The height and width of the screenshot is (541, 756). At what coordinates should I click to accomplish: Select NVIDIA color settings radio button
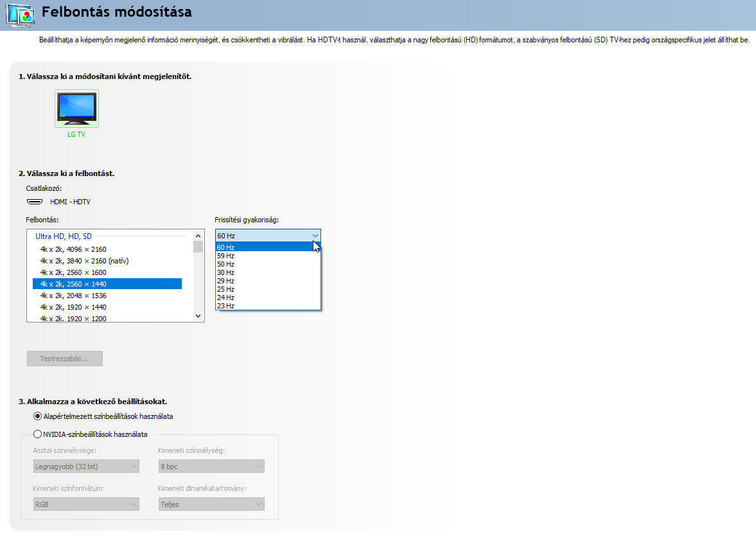click(37, 434)
